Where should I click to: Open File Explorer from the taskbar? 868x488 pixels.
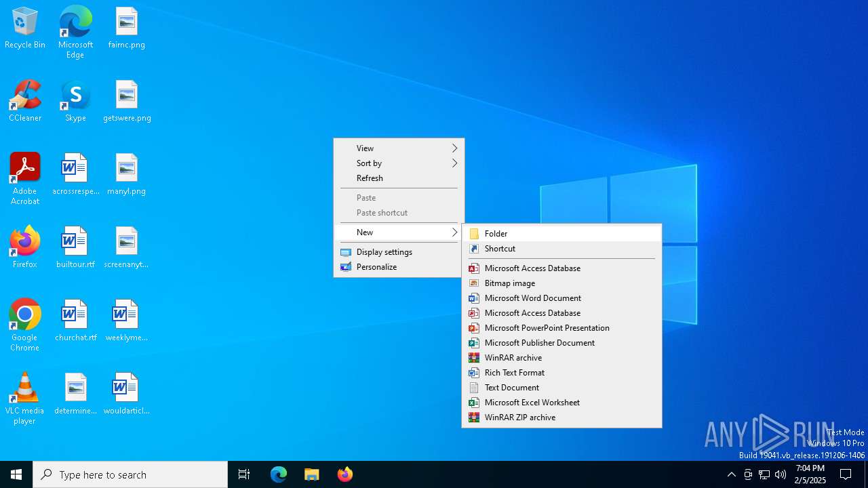[x=312, y=474]
